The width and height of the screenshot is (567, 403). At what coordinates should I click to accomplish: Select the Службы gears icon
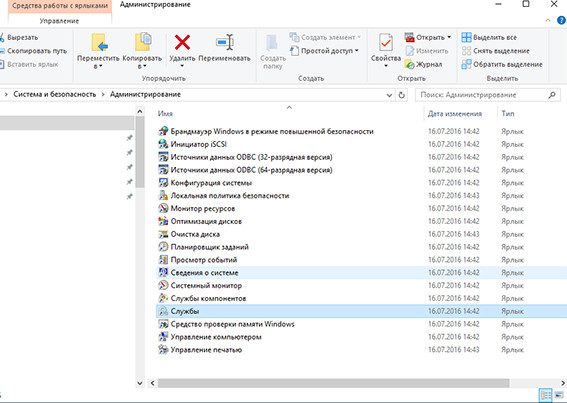[163, 311]
